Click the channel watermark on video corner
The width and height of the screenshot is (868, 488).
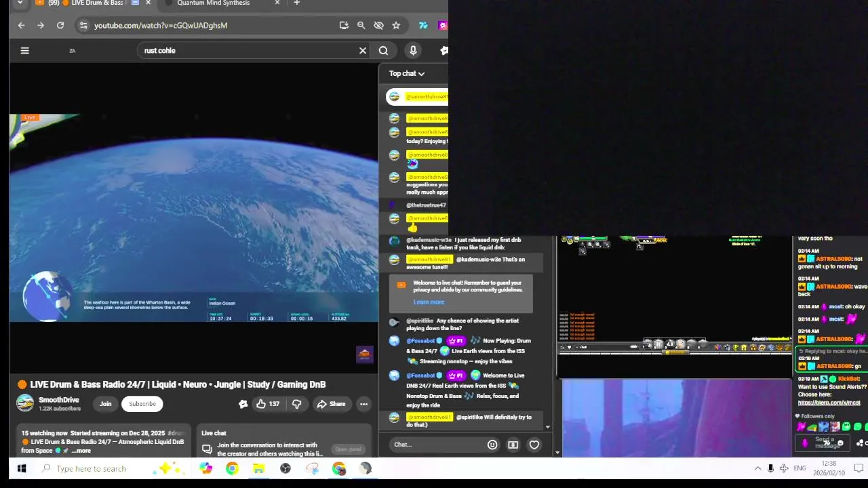365,354
